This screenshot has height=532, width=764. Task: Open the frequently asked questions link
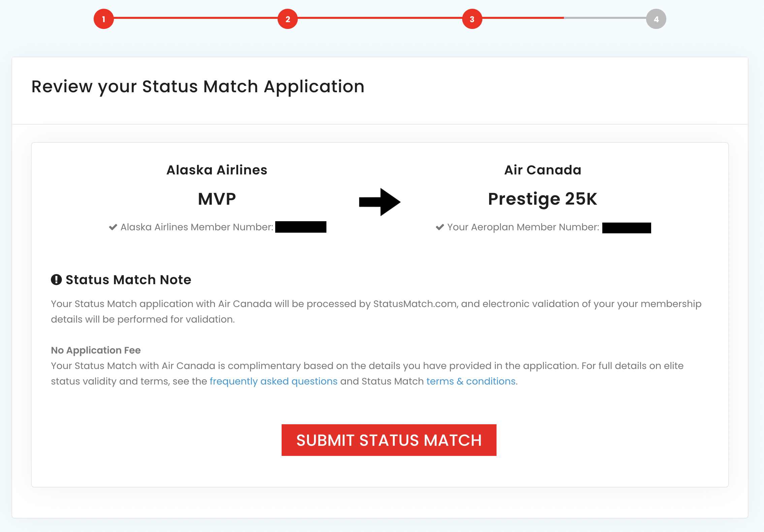pos(273,381)
